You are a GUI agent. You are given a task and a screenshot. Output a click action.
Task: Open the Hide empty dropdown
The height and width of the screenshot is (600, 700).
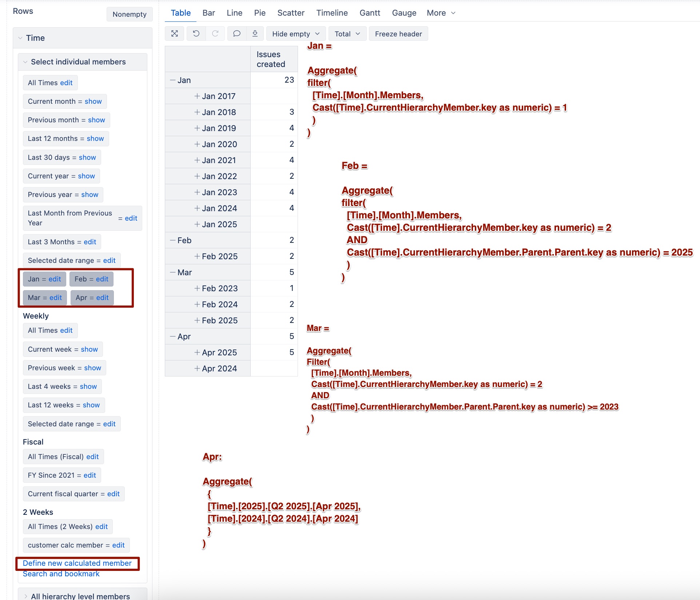[295, 34]
